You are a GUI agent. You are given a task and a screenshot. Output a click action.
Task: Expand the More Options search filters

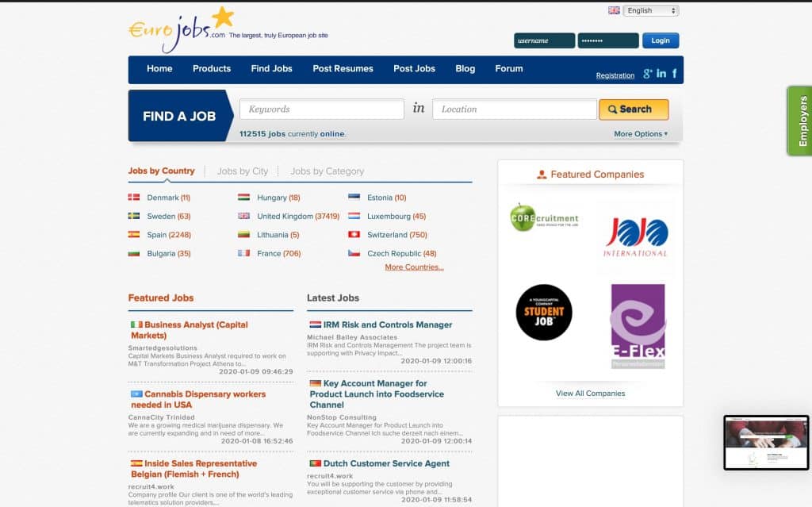[x=640, y=134]
